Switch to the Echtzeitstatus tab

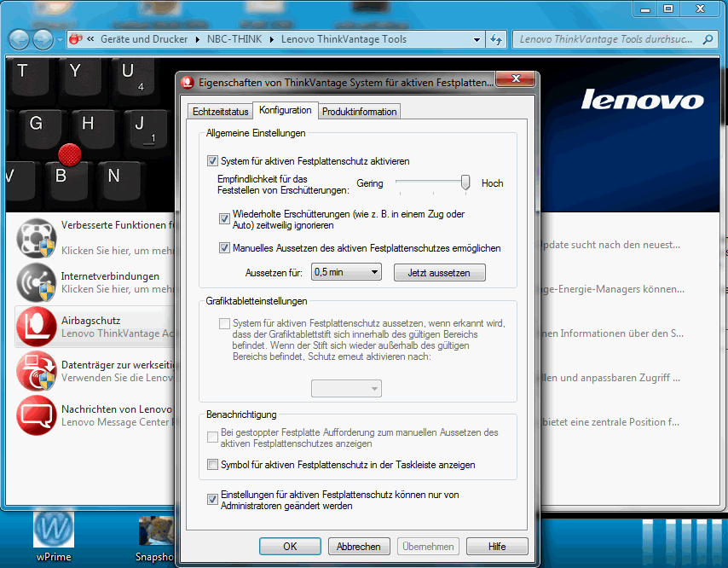point(221,112)
